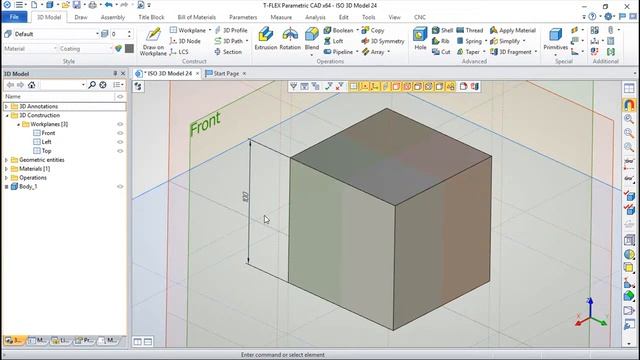Screen dimensions: 640x360
Task: Click the dark gray color swatch
Action: tap(129, 49)
